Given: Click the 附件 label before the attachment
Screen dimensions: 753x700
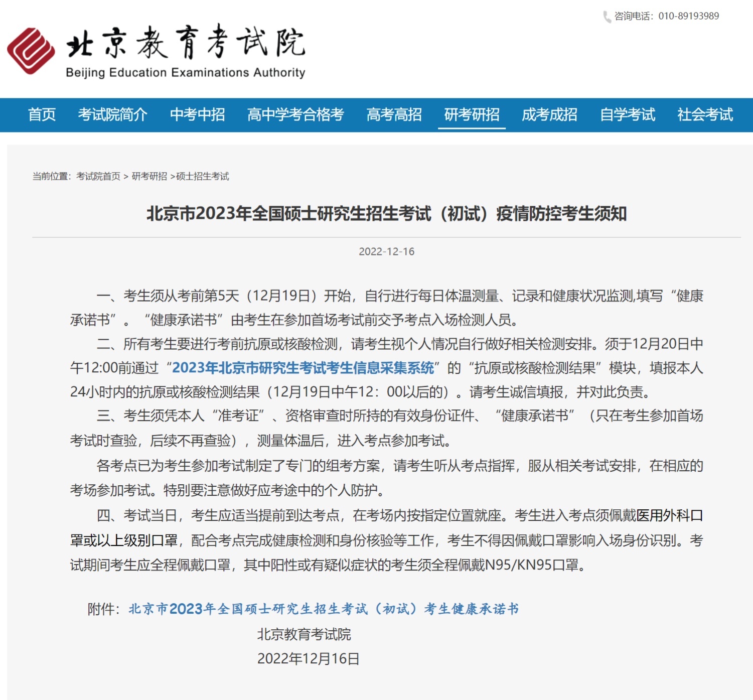Looking at the screenshot, I should (103, 609).
